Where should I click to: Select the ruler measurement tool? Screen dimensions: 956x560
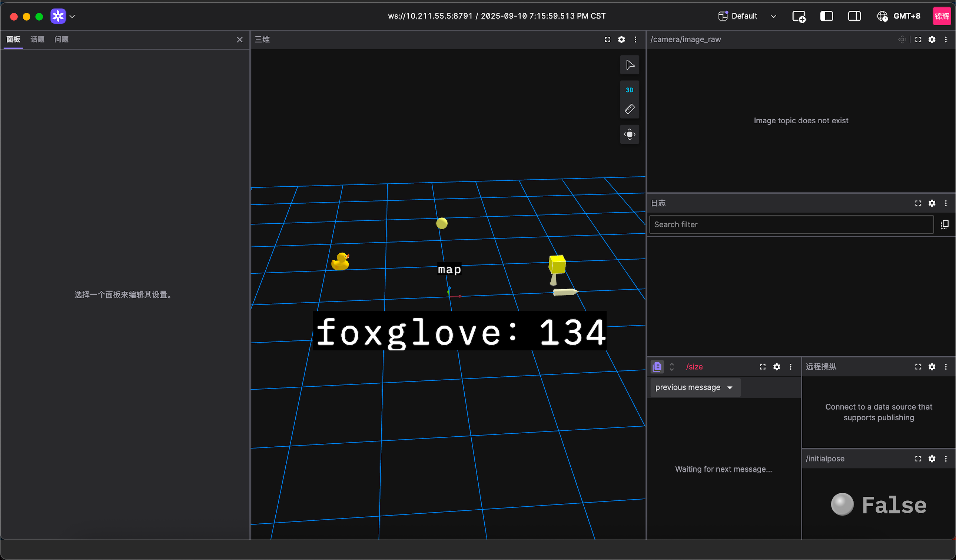[x=629, y=109]
